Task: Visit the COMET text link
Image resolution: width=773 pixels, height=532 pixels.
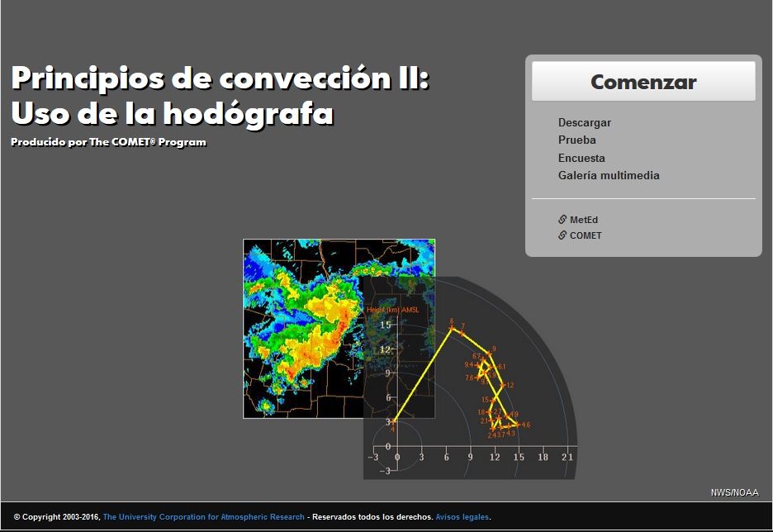Action: click(x=586, y=235)
